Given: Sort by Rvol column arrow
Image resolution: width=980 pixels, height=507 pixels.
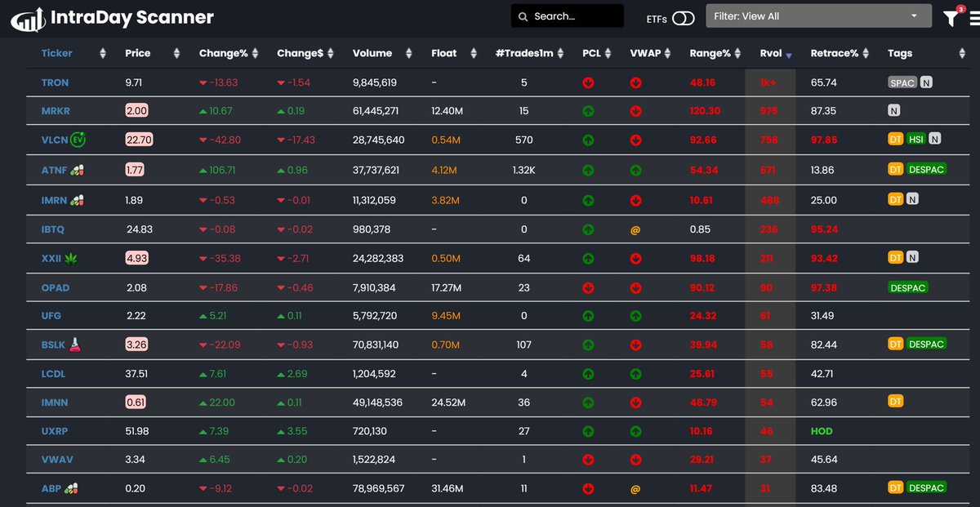Looking at the screenshot, I should click(789, 56).
